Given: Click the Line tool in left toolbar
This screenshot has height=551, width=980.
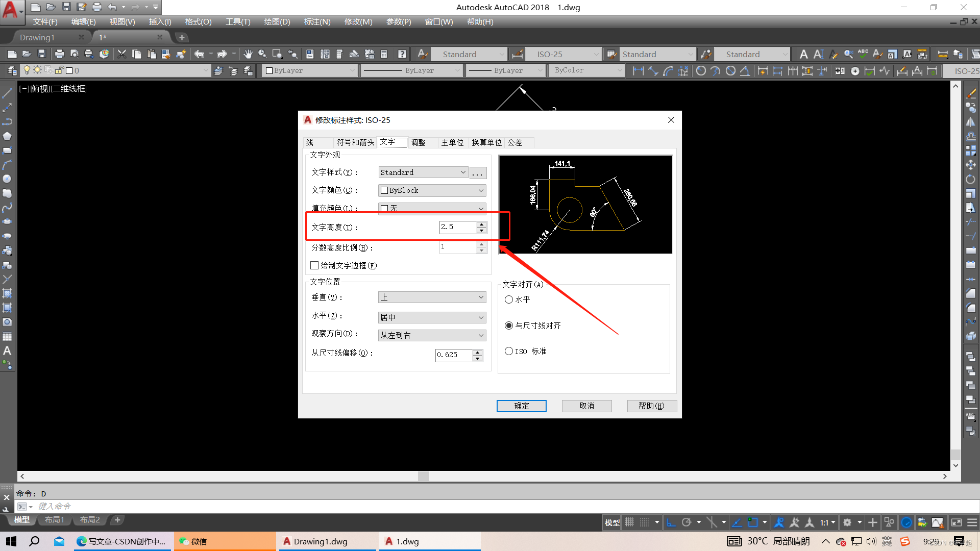Looking at the screenshot, I should pyautogui.click(x=7, y=93).
